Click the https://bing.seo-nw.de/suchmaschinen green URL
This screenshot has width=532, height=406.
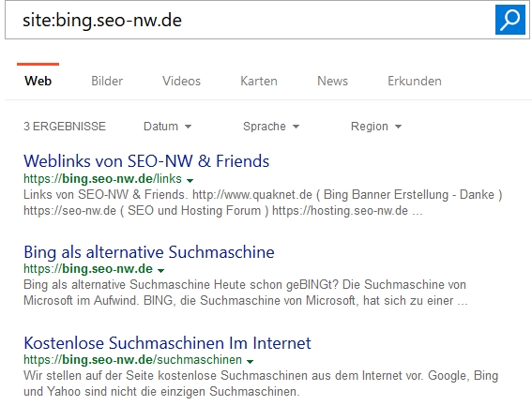pos(132,359)
